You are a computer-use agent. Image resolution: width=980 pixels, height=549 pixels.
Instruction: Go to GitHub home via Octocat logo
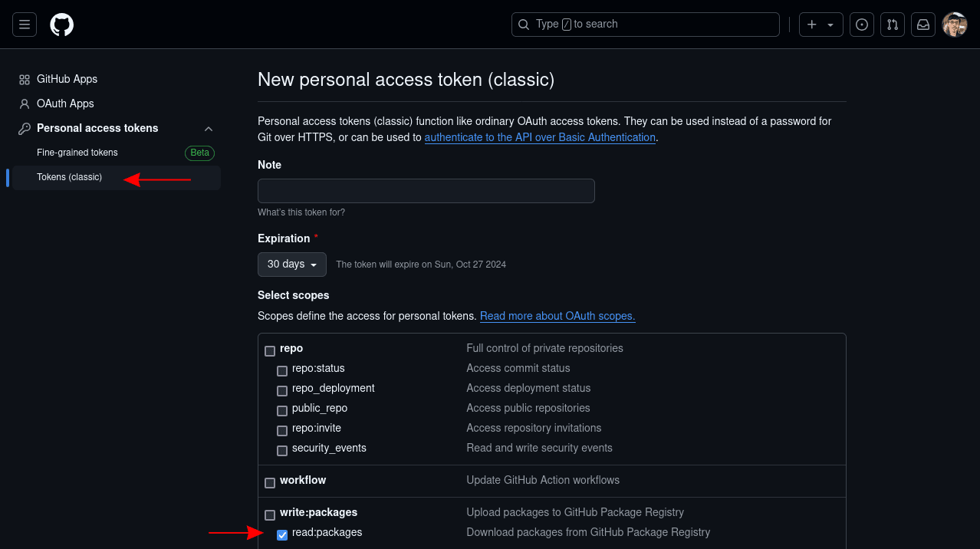coord(62,25)
